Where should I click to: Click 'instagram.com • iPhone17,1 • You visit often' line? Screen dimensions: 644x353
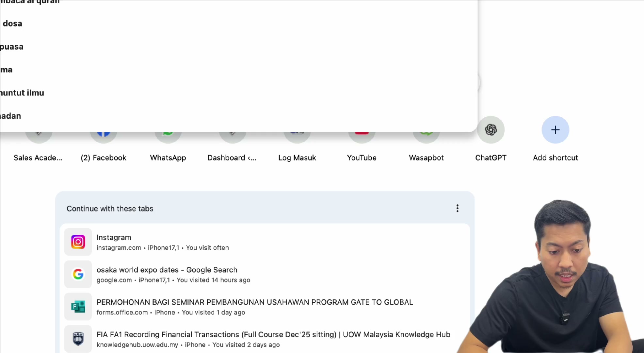click(x=163, y=248)
